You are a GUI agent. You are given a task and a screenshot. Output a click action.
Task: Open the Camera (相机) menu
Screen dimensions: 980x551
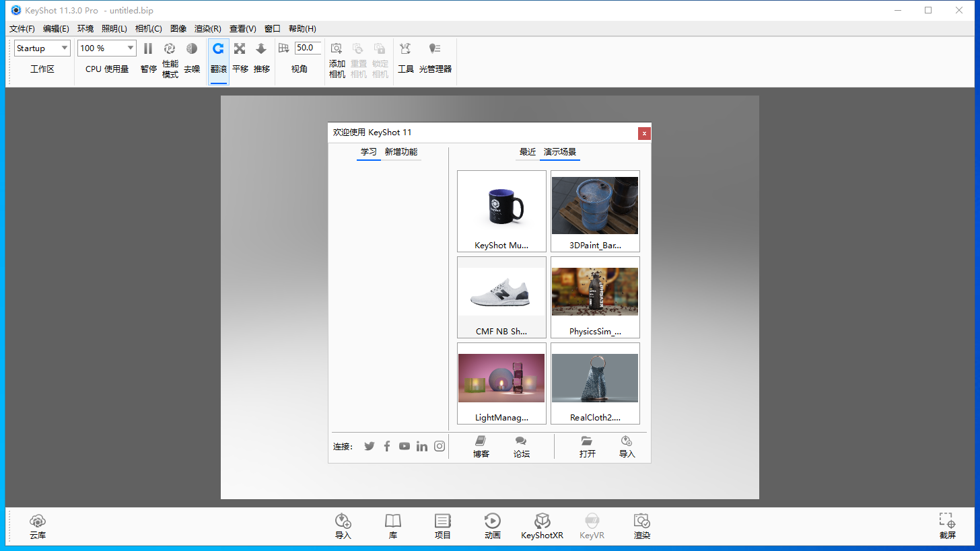coord(149,29)
